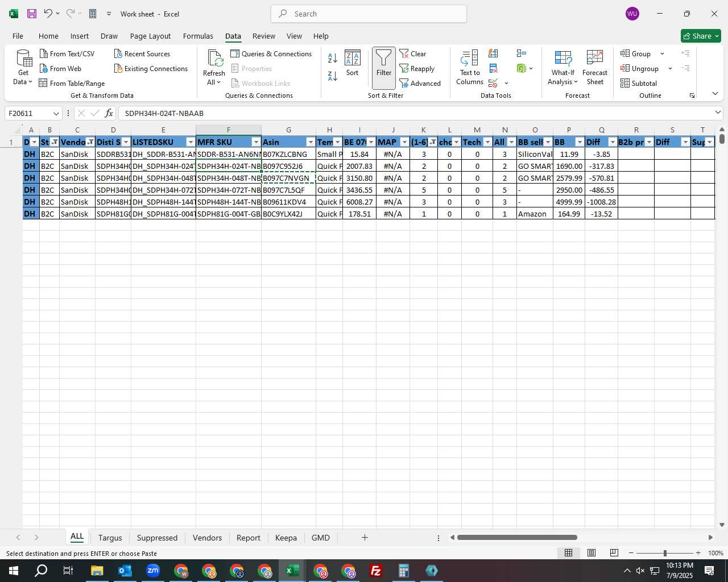Click the Group button
The width and height of the screenshot is (728, 582).
pos(636,53)
